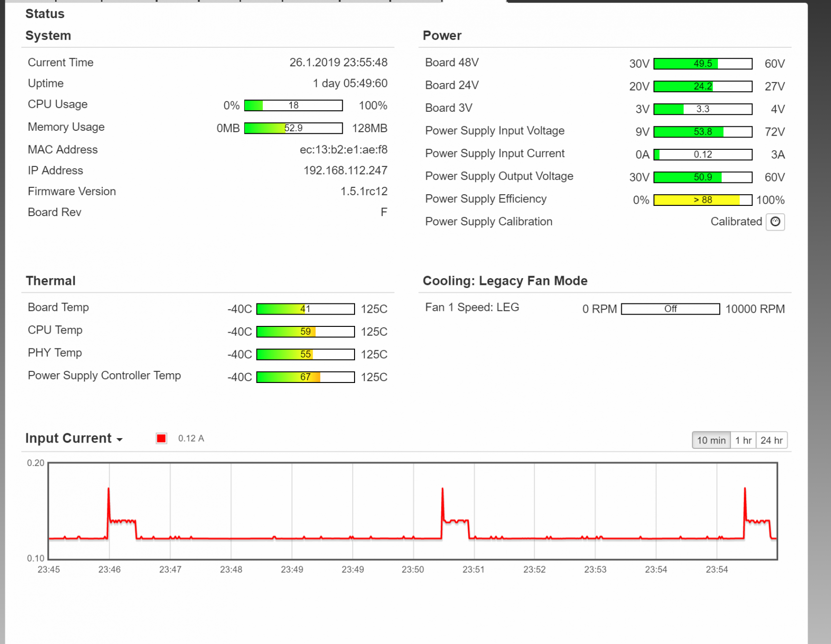Click the Board 48V voltage bar
Image resolution: width=831 pixels, height=644 pixels.
coord(703,64)
